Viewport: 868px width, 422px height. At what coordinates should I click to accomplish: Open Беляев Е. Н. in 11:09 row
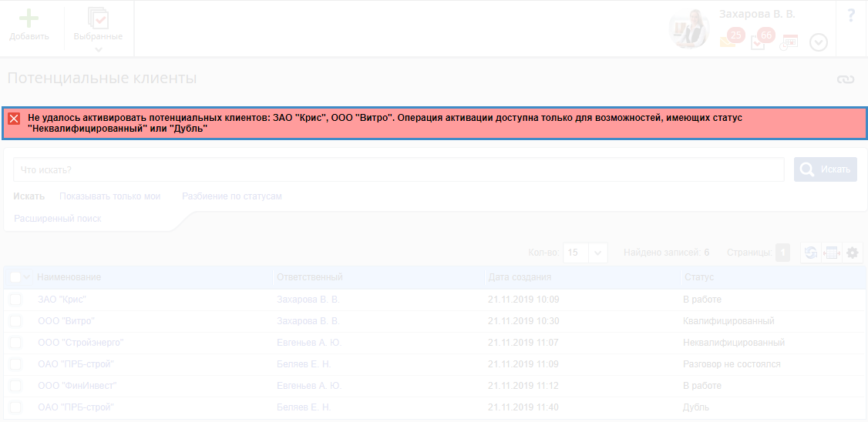(304, 364)
